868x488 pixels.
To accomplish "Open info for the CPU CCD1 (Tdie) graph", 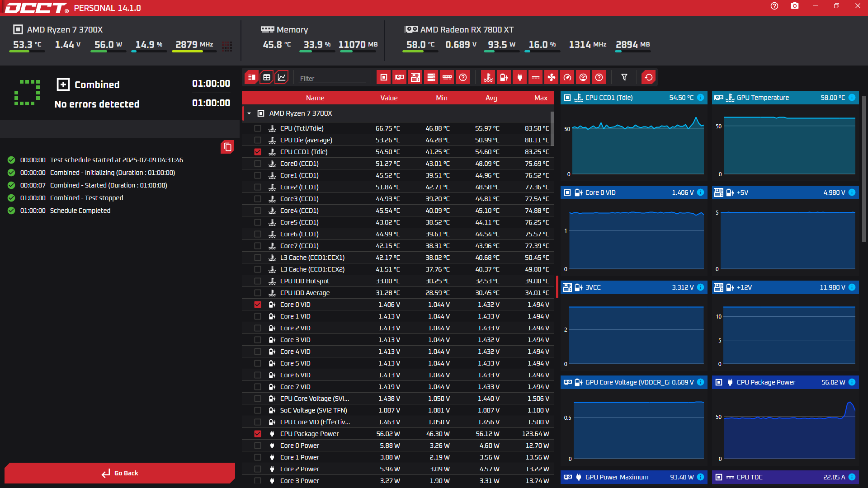I will click(x=700, y=98).
